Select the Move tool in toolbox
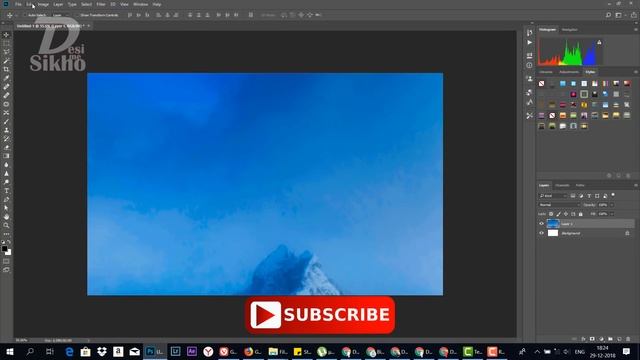Viewport: 640px width, 360px height. tap(6, 35)
